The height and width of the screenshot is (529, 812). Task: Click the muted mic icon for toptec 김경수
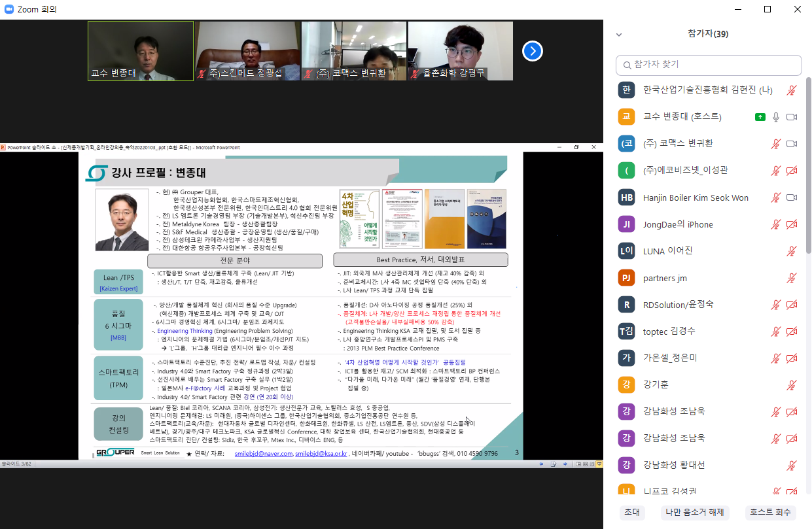point(776,332)
